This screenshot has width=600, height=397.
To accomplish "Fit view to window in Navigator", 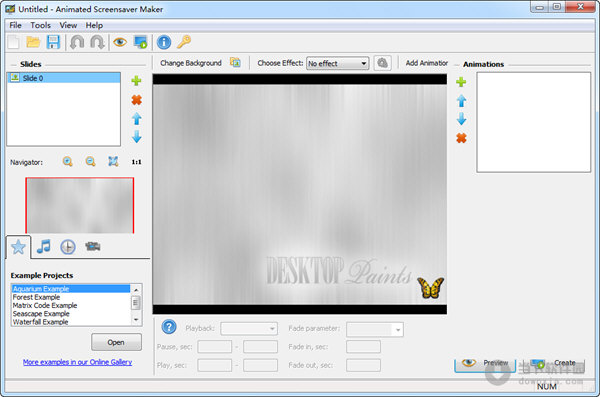I will [x=113, y=161].
